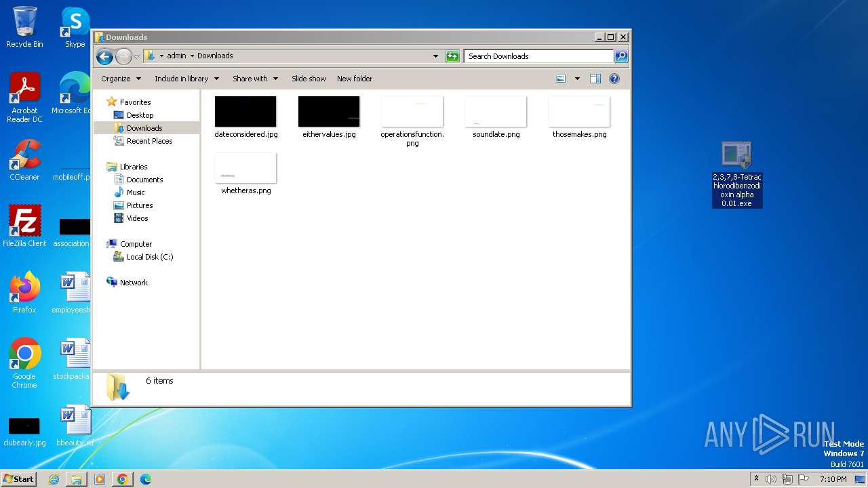Click the Forward navigation arrow in Explorer
This screenshot has width=868, height=488.
[123, 56]
